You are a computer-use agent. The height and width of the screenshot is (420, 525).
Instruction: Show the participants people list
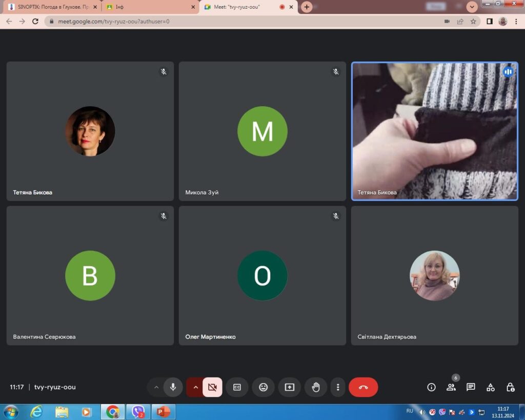click(451, 387)
